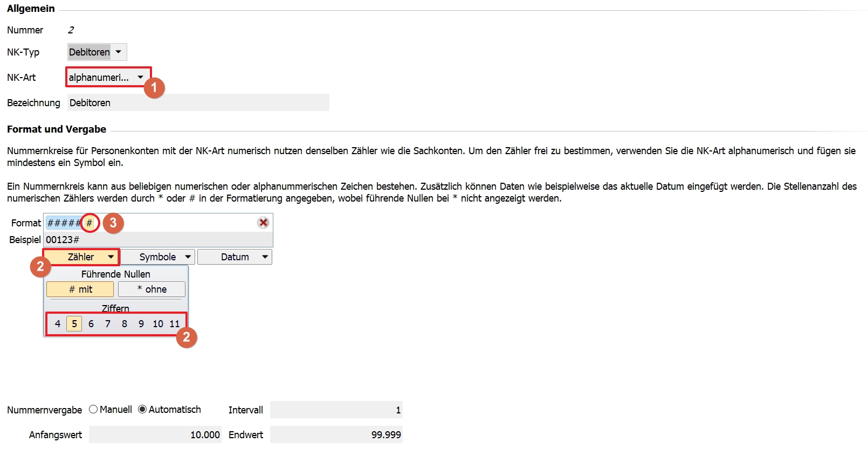Click the 'Ziffern' heading

(115, 308)
